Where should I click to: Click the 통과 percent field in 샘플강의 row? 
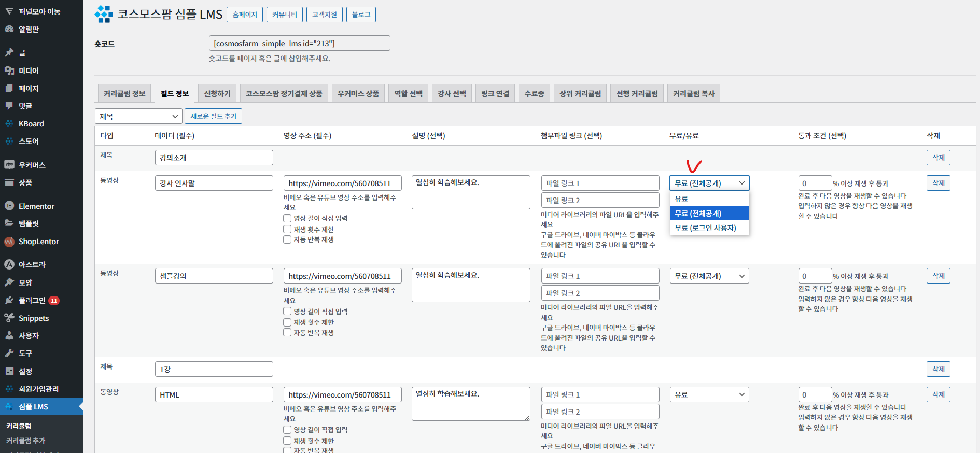(x=815, y=276)
